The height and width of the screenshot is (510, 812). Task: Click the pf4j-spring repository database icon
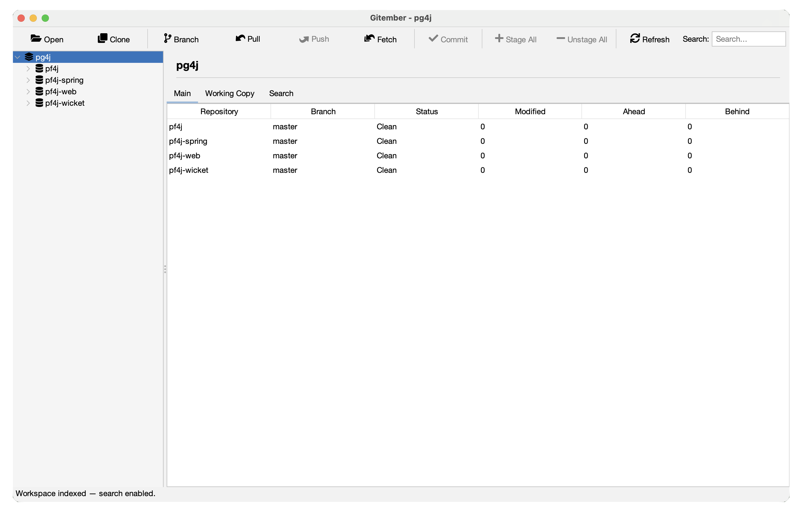[39, 80]
